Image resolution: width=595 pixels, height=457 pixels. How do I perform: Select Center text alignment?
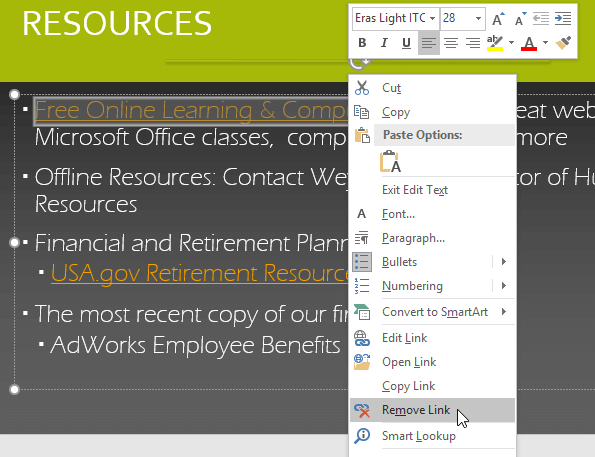451,43
